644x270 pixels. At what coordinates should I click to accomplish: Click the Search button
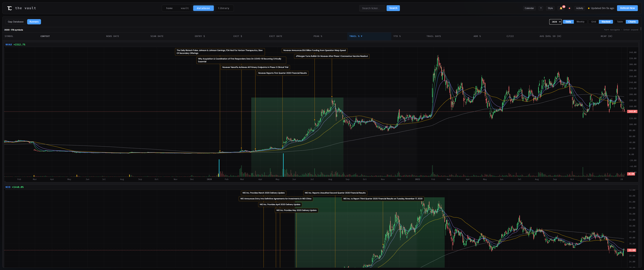(x=393, y=8)
